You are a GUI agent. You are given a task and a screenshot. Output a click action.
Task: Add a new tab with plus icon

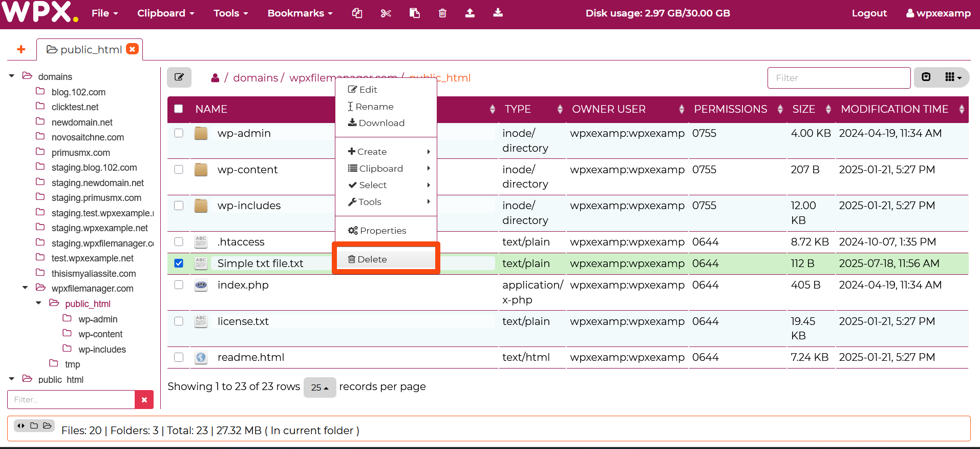[21, 49]
